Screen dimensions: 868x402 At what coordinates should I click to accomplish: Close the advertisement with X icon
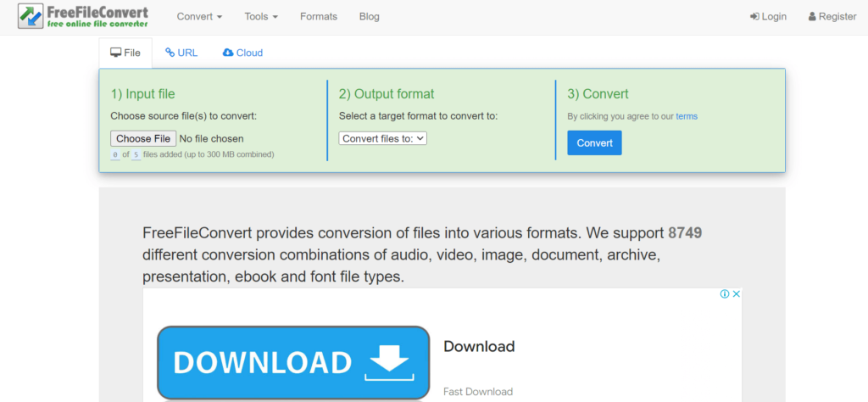pyautogui.click(x=737, y=294)
